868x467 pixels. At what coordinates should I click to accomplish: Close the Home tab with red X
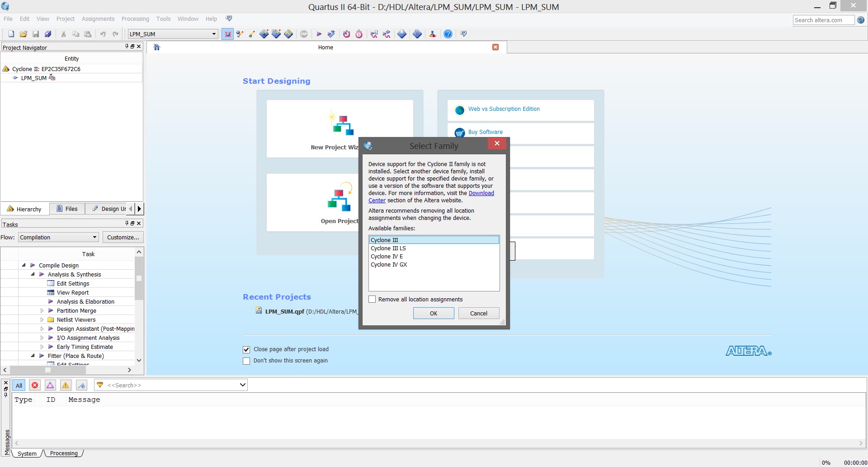point(495,47)
